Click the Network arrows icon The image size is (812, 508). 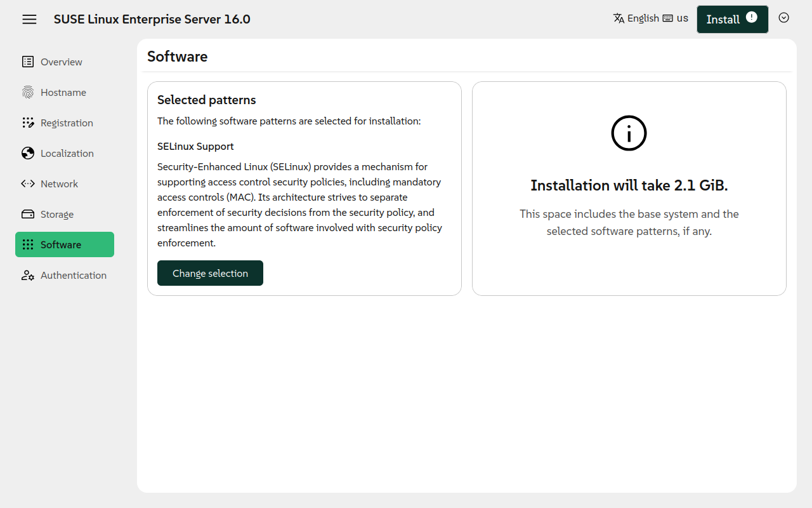[28, 184]
